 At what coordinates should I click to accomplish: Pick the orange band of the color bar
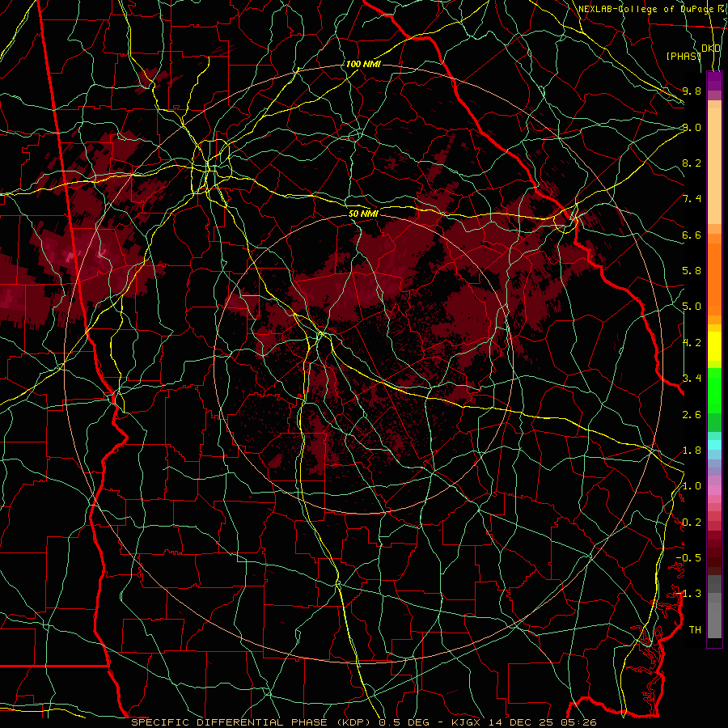tap(714, 278)
